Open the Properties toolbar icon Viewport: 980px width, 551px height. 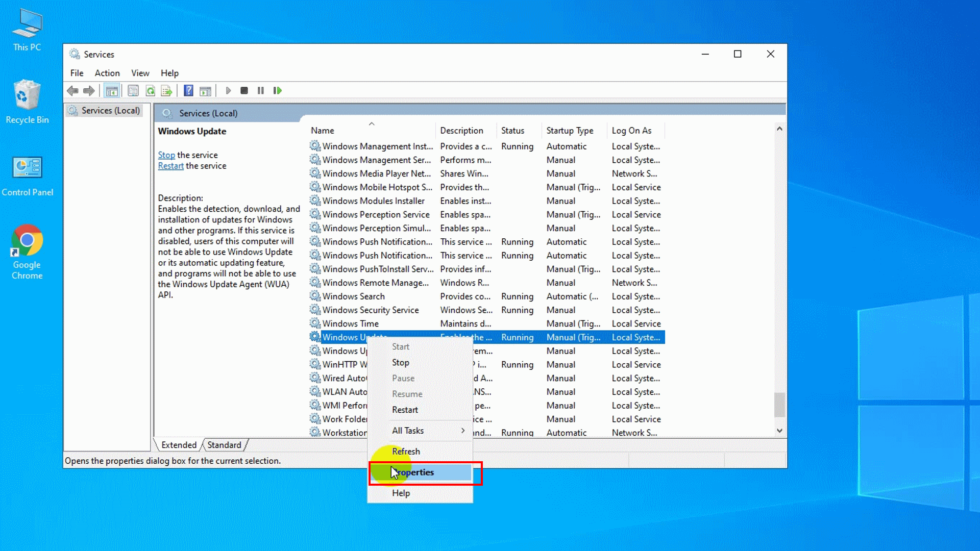pos(133,91)
